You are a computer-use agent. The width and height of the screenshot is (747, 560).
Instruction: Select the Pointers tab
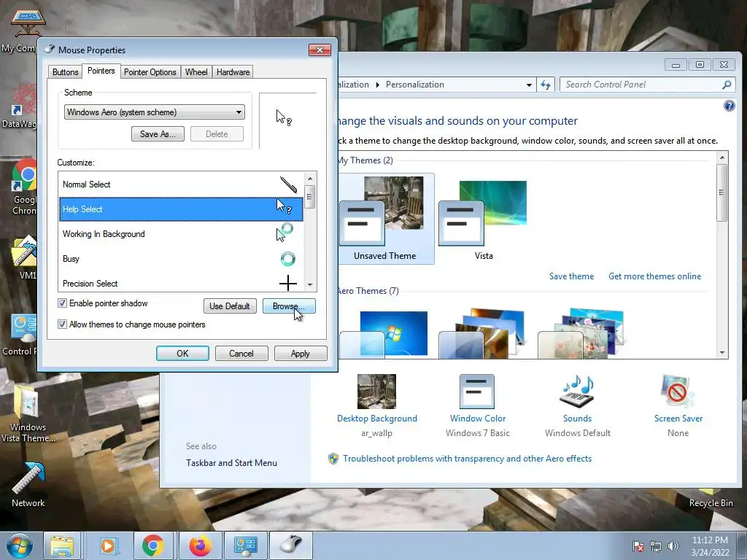101,71
